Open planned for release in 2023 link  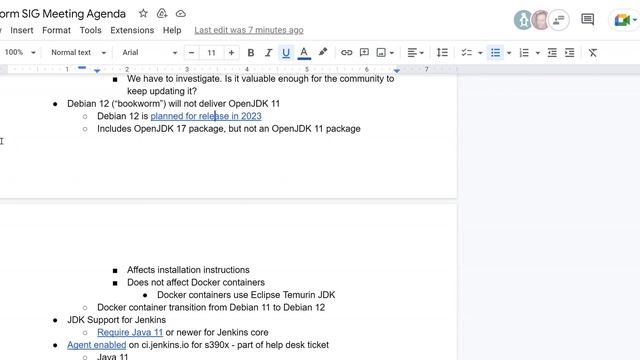click(206, 116)
